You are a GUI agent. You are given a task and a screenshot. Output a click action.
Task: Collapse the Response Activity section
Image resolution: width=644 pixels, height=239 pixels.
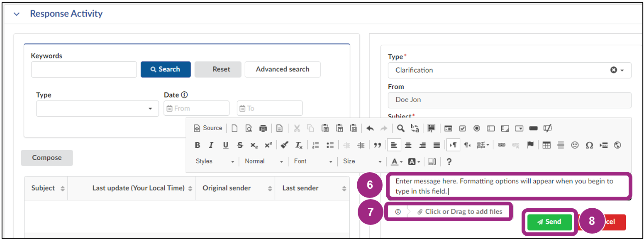click(16, 13)
